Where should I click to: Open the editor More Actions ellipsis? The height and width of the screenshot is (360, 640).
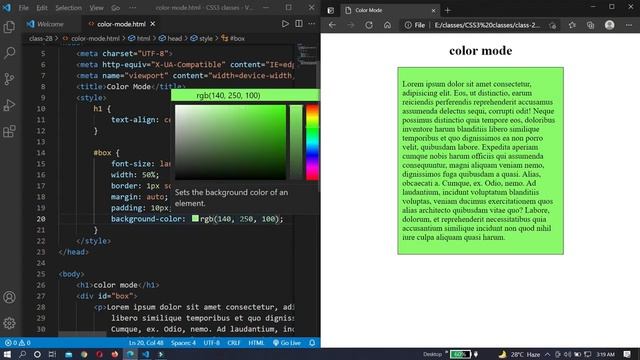(x=312, y=24)
